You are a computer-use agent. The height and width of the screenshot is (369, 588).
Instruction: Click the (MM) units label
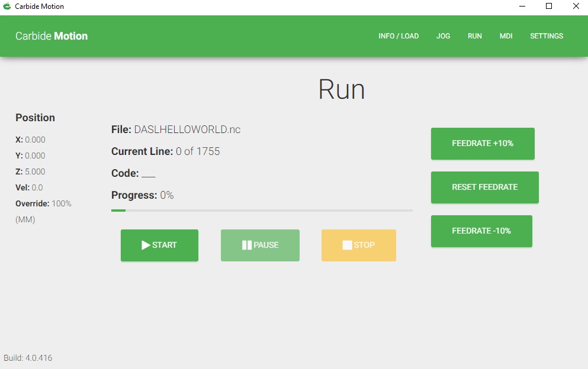point(25,219)
